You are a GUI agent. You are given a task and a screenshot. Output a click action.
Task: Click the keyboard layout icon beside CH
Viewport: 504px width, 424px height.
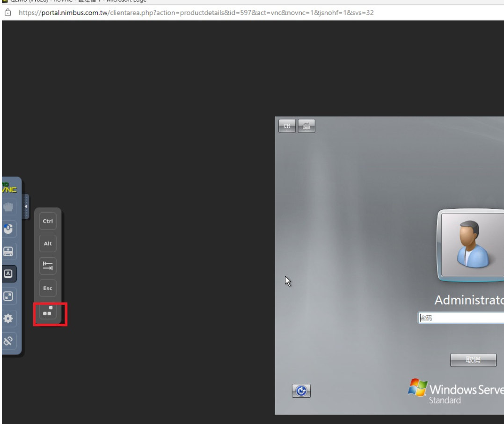[x=307, y=126]
